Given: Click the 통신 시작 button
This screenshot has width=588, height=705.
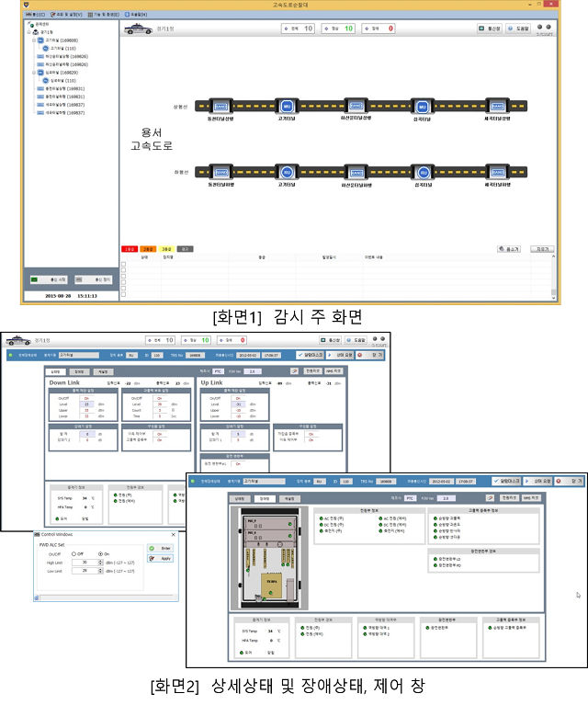Looking at the screenshot, I should (48, 279).
